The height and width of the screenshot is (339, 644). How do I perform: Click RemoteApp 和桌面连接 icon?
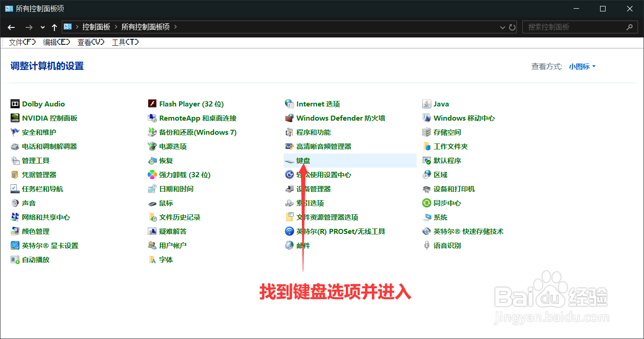coord(152,118)
